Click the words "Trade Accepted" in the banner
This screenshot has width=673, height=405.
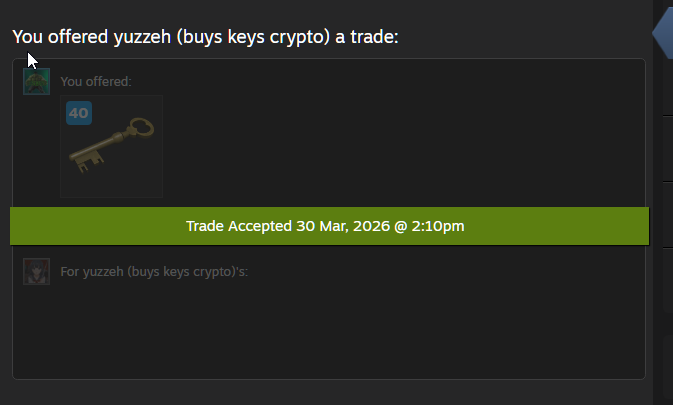239,226
